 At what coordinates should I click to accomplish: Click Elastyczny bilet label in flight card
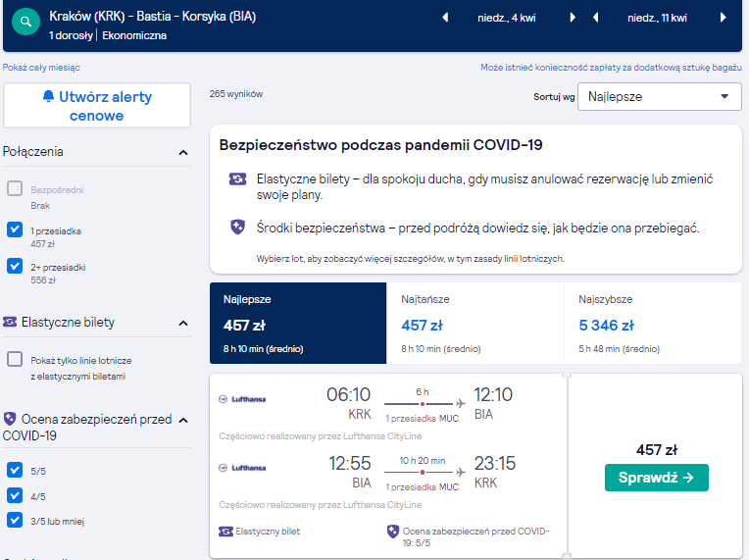[x=268, y=532]
